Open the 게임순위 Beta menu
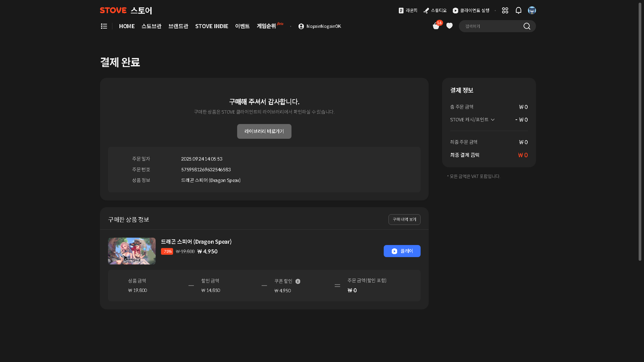 coord(270,26)
